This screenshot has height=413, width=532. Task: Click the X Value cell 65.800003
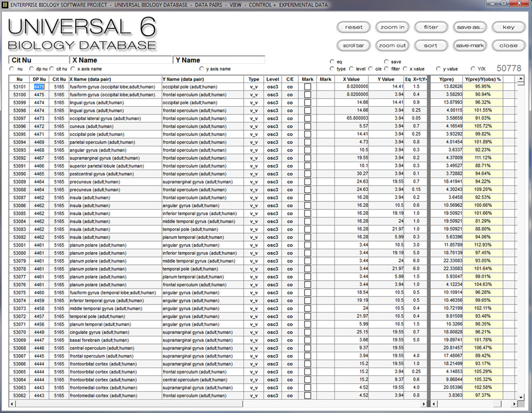[x=352, y=119]
